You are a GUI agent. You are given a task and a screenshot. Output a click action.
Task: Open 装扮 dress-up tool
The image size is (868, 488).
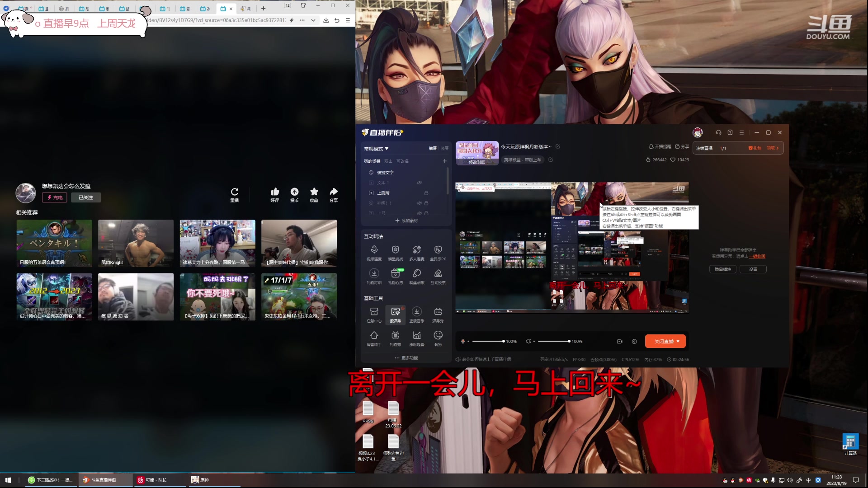pos(438,338)
